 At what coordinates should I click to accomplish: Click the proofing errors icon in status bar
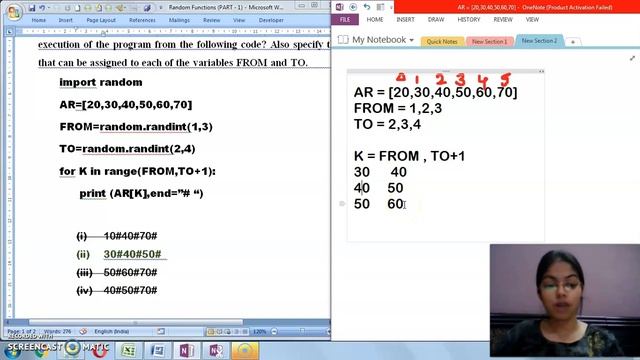pos(83,331)
